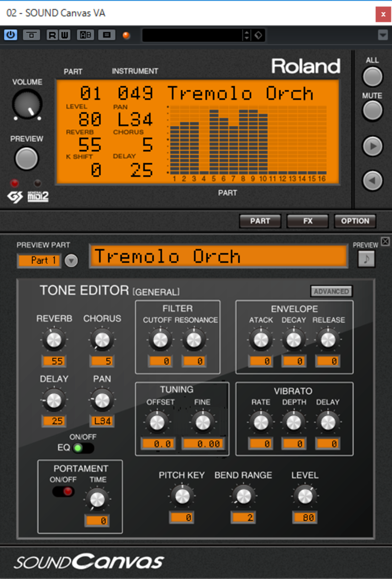
Task: Open the FX tab
Action: click(307, 221)
